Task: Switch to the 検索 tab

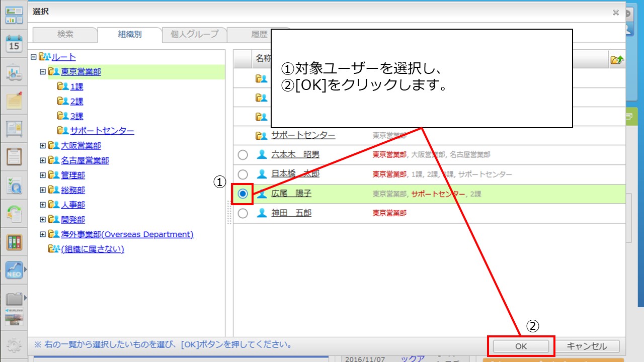Action: 65,35
